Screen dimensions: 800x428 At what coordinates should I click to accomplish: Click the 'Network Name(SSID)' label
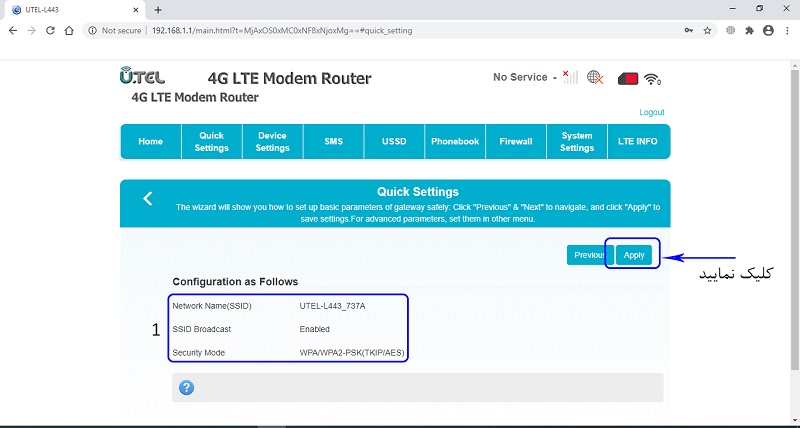point(212,306)
